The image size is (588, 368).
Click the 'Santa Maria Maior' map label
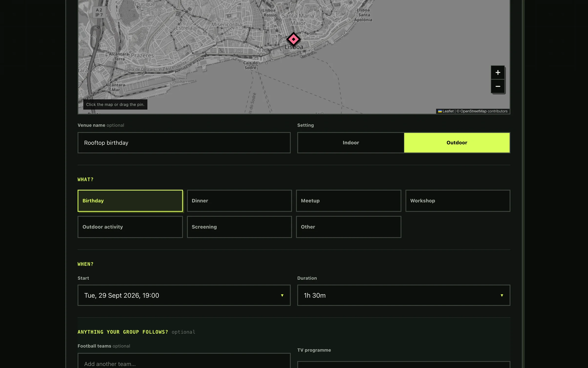(298, 19)
